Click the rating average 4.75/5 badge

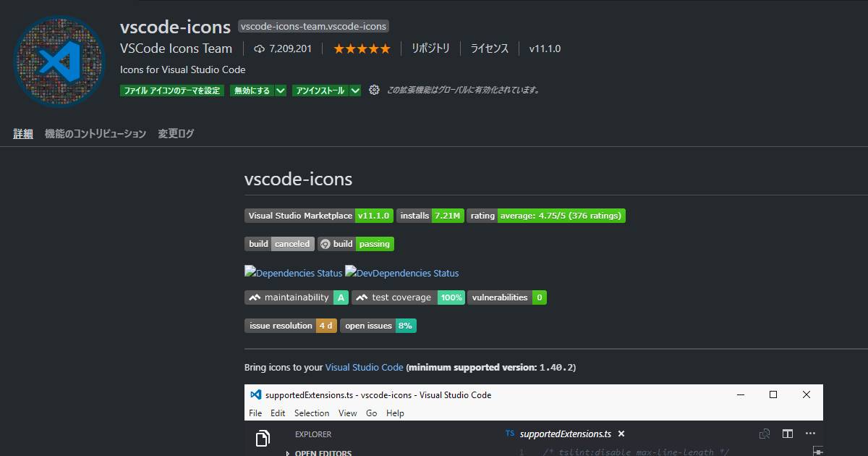[x=546, y=216]
